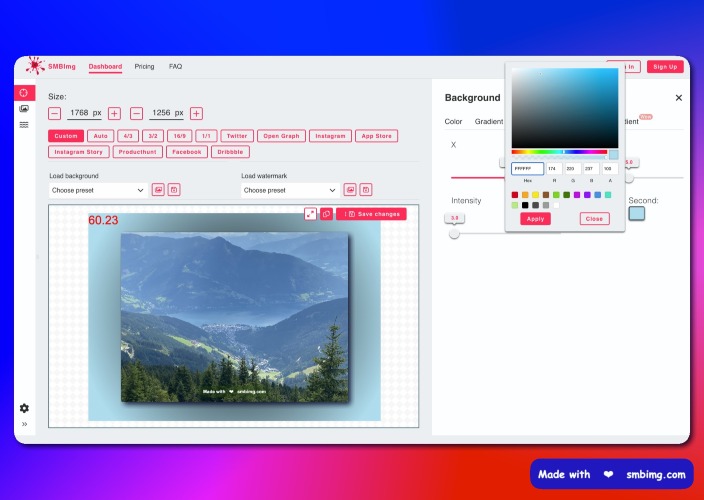This screenshot has height=500, width=704.
Task: Click the Sign Up button
Action: (665, 67)
